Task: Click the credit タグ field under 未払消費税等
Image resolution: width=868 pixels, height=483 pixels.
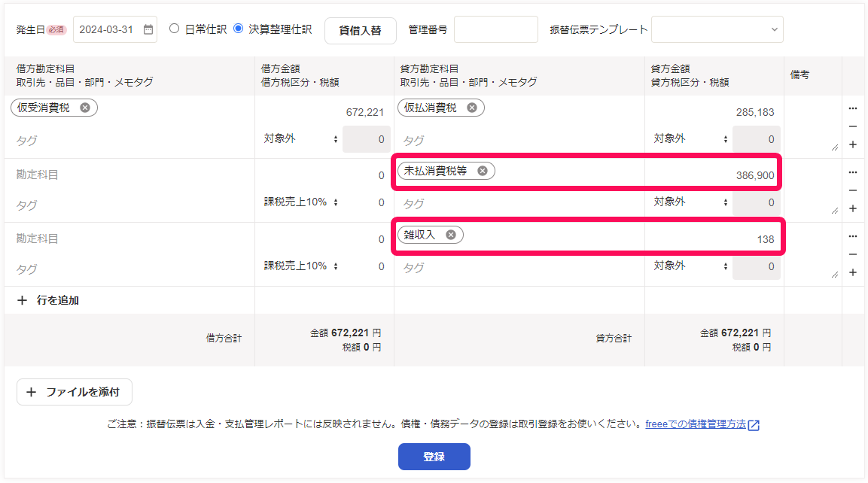Action: click(x=519, y=204)
